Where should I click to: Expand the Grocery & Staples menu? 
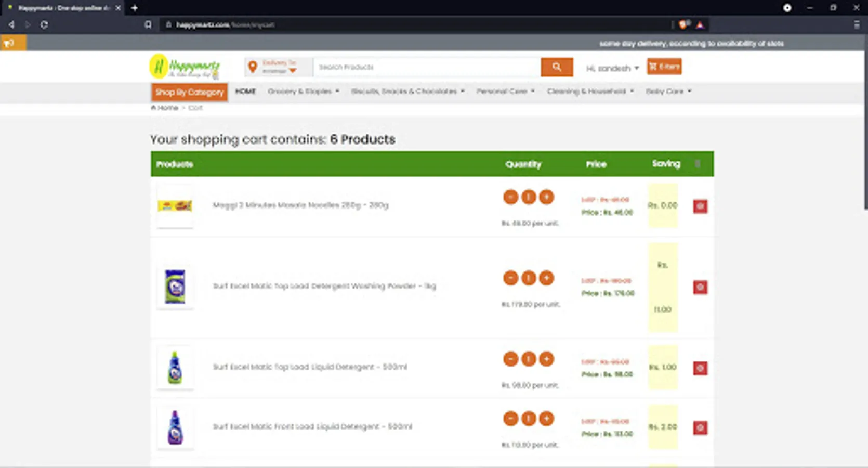(x=304, y=91)
